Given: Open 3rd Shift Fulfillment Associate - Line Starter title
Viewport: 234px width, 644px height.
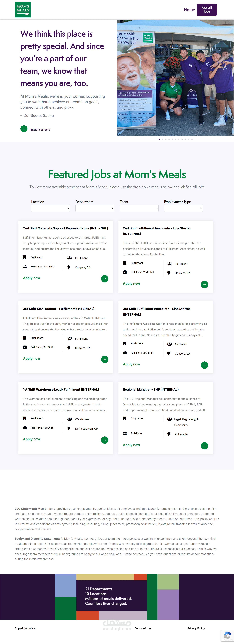Looking at the screenshot, I should click(x=156, y=312).
